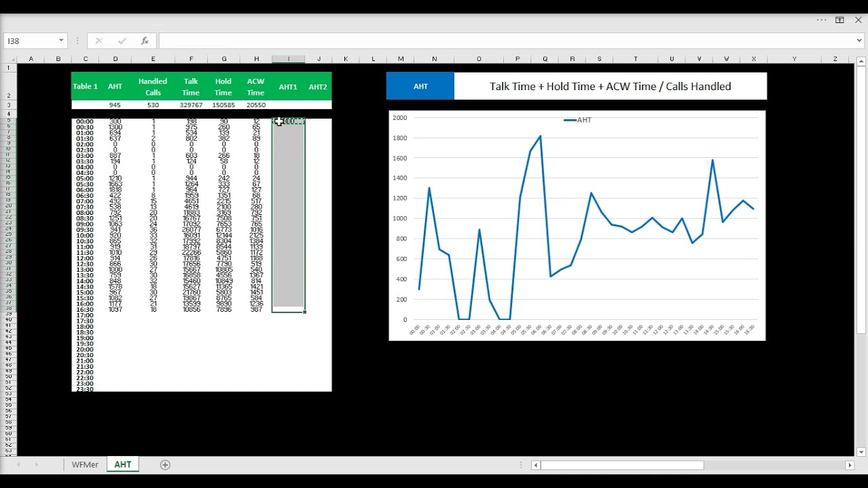Click the horizontal scrollbar thumb
Screen dimensions: 868x488
point(623,465)
